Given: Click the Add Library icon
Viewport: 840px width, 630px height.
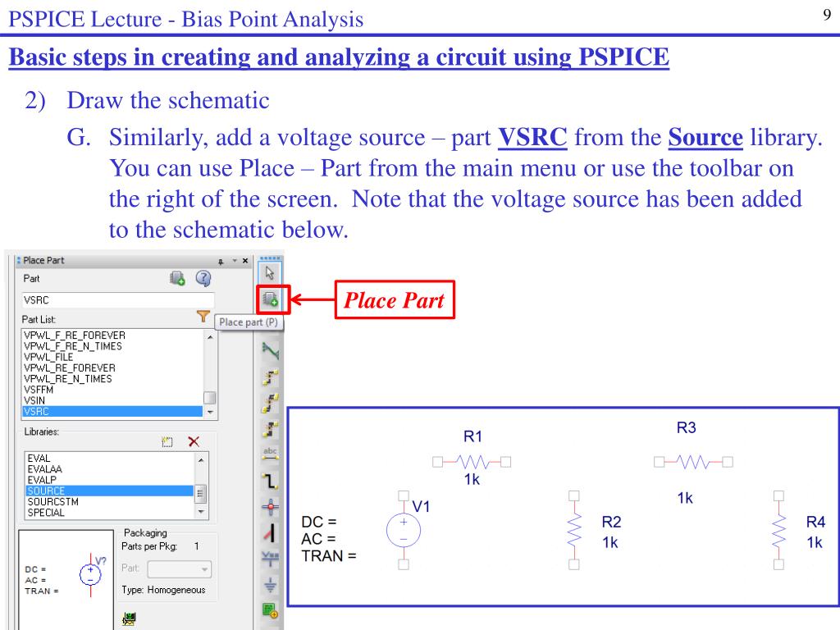Looking at the screenshot, I should tap(167, 442).
